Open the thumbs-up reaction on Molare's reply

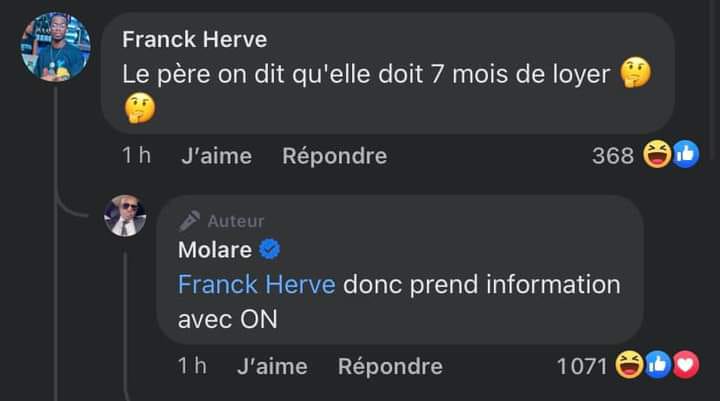658,365
